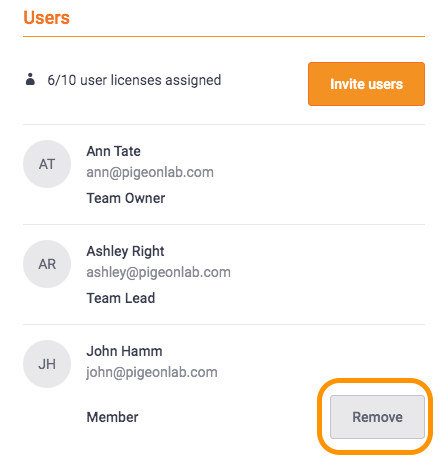This screenshot has width=439, height=460.
Task: Select the JH avatar for John Hamm
Action: click(x=47, y=364)
